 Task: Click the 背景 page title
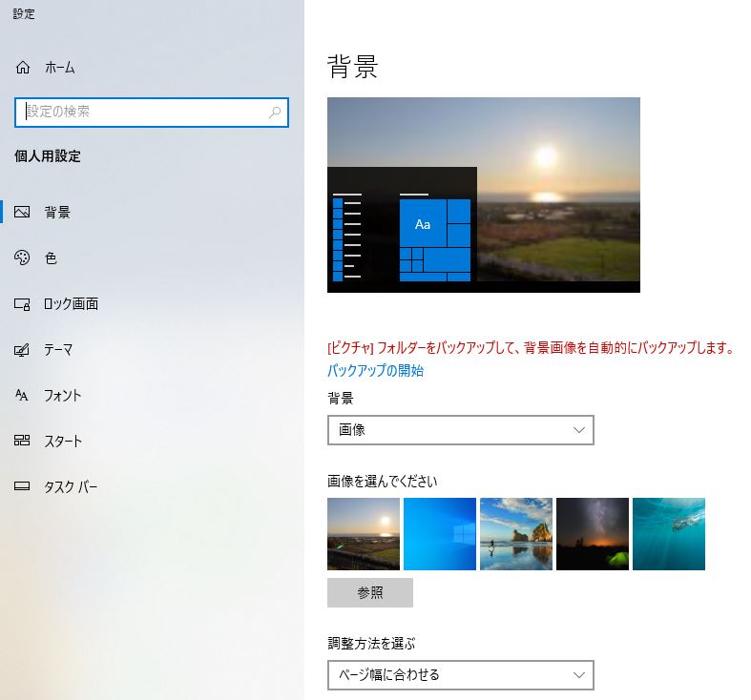353,67
